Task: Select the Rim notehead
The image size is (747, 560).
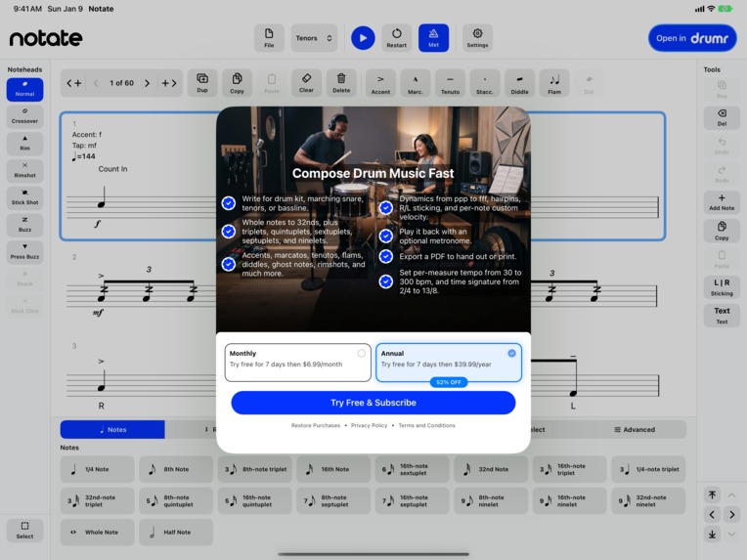Action: click(24, 144)
